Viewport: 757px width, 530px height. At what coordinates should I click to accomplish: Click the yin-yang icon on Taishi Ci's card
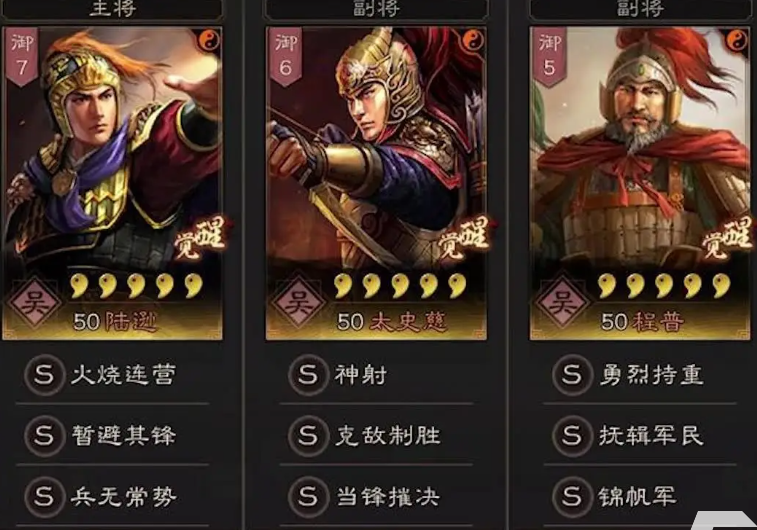click(473, 40)
